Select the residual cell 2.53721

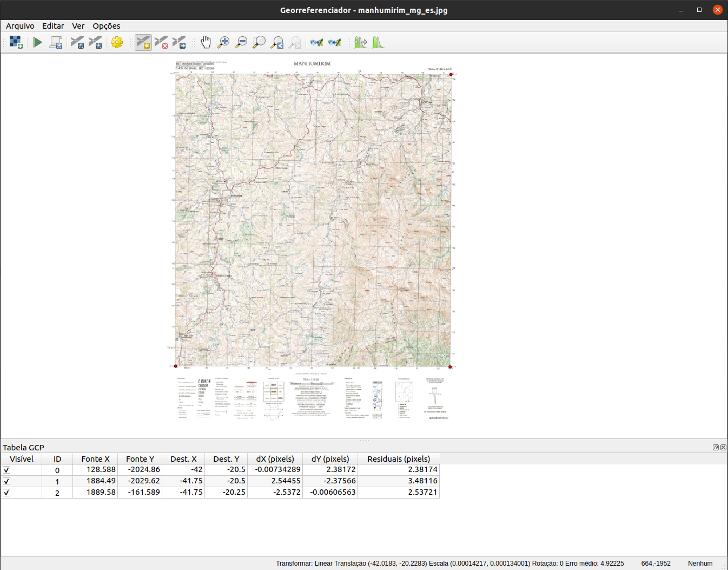[399, 492]
